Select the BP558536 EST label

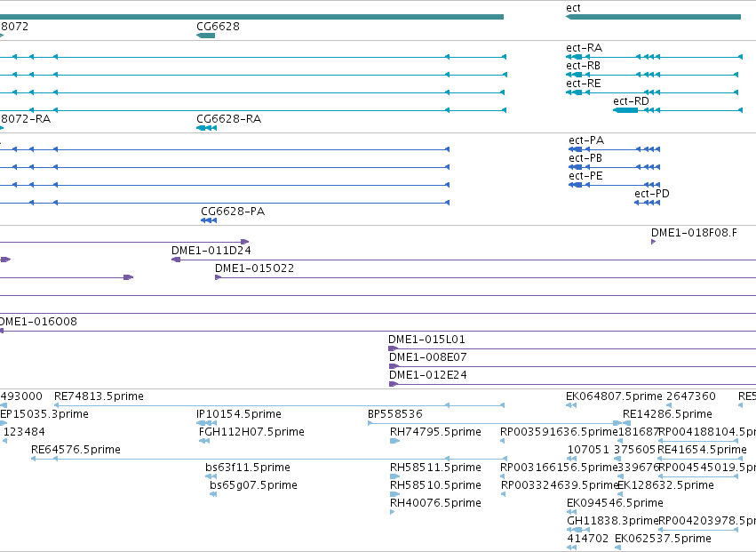pos(394,414)
